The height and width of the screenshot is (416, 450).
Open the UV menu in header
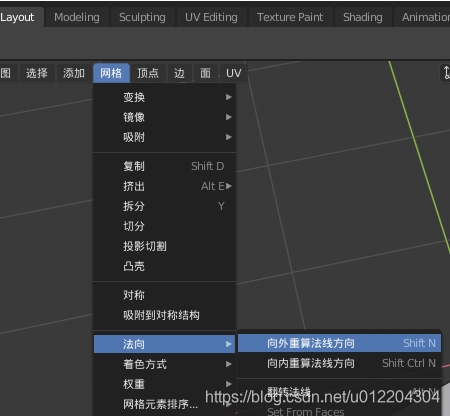[233, 73]
